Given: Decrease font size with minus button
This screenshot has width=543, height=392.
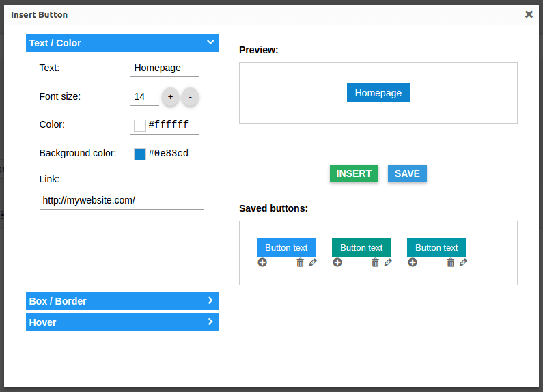Looking at the screenshot, I should point(190,97).
